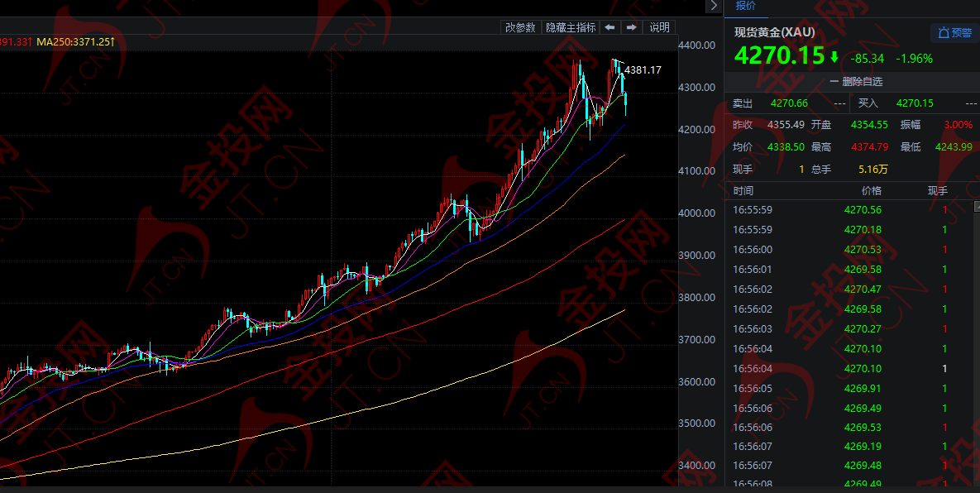Viewport: 980px width, 493px height.
Task: Click 删除自选 to remove from watchlist
Action: (856, 81)
